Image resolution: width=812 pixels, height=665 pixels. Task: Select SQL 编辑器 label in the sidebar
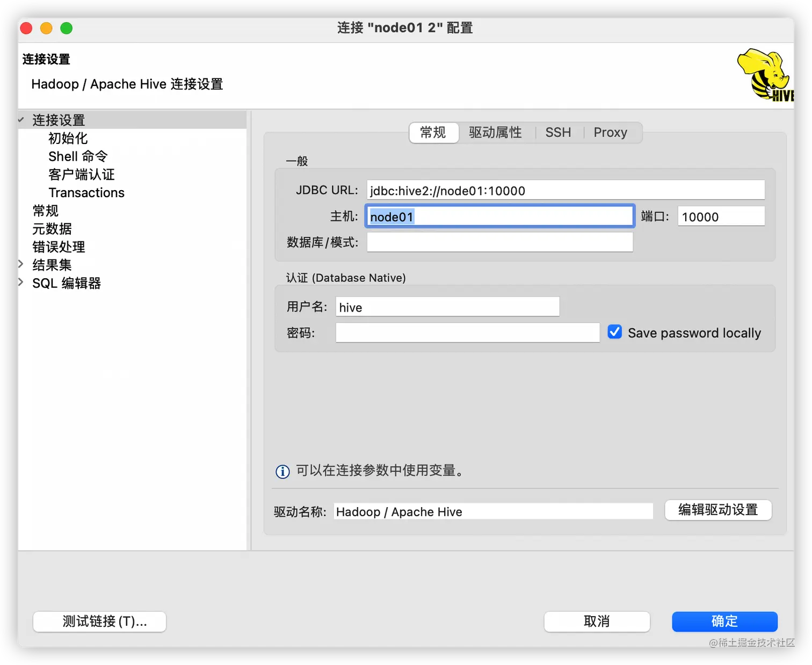tap(67, 283)
